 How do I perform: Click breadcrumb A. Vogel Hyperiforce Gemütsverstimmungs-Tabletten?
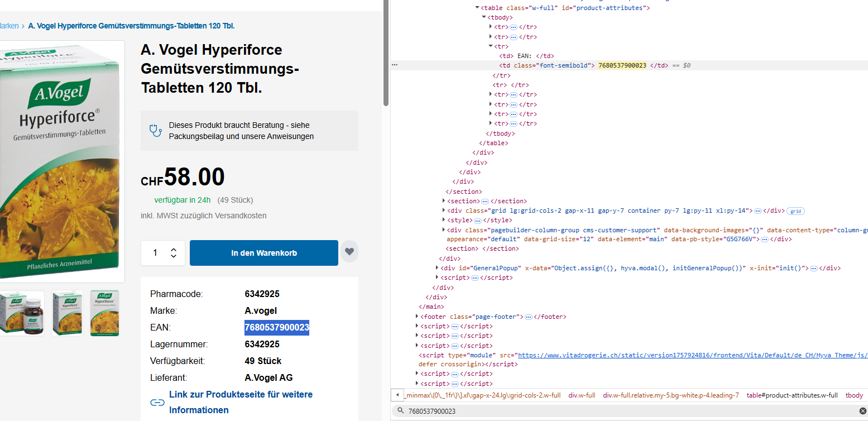(131, 26)
